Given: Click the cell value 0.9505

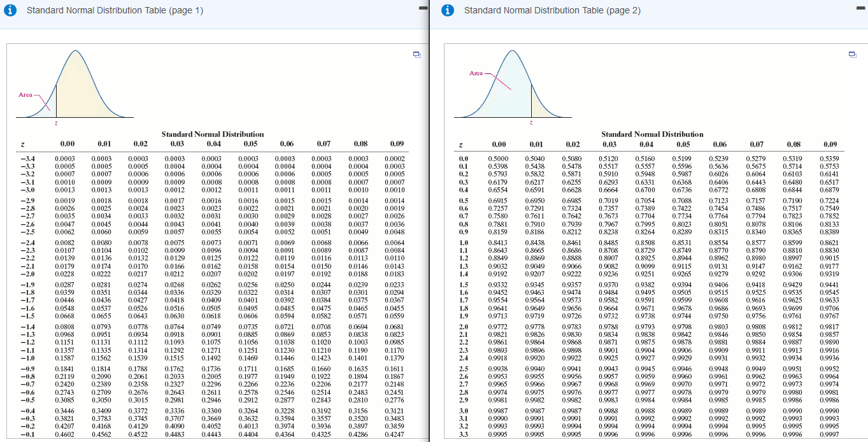Looking at the screenshot, I should point(682,292).
